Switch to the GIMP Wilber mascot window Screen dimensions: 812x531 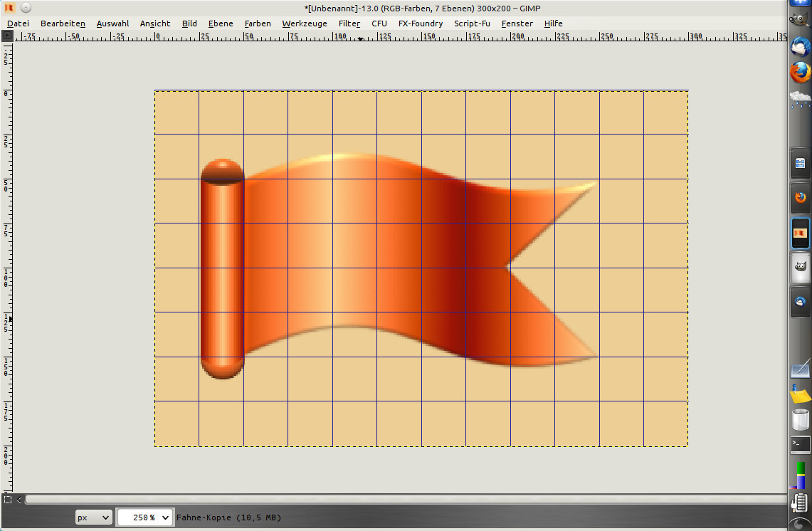coord(801,268)
